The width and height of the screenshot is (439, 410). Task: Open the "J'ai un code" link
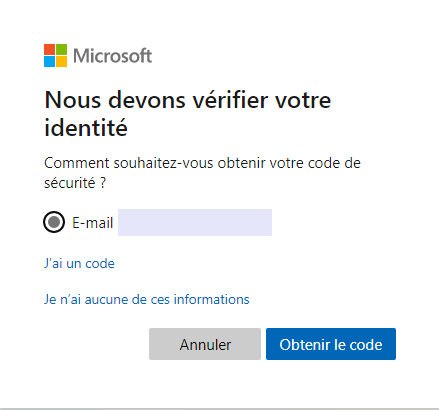click(79, 263)
